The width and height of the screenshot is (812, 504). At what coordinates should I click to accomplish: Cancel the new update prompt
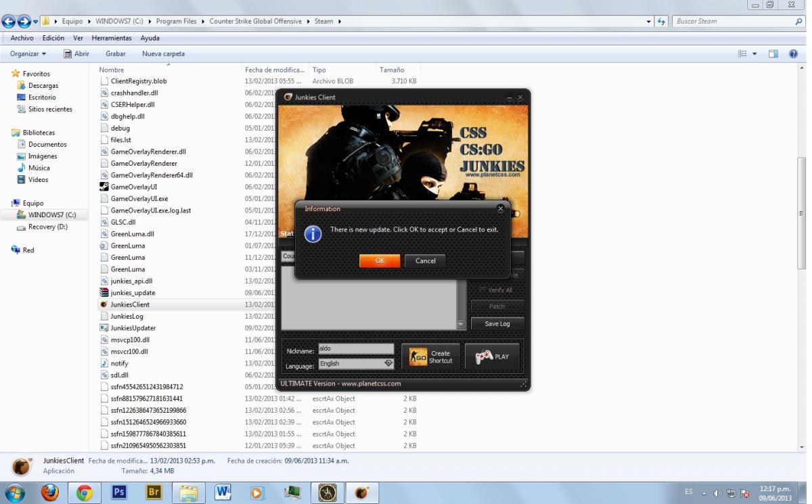tap(426, 260)
